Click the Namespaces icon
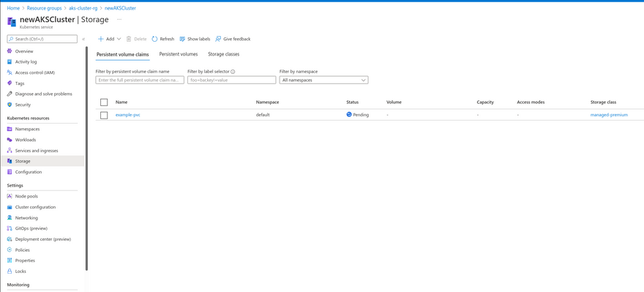644x292 pixels. pos(10,129)
